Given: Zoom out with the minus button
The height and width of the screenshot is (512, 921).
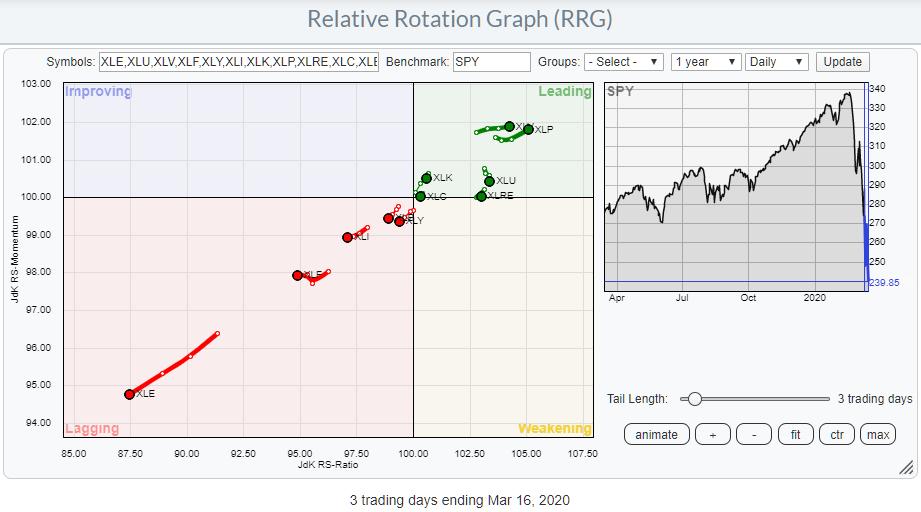Looking at the screenshot, I should click(754, 434).
